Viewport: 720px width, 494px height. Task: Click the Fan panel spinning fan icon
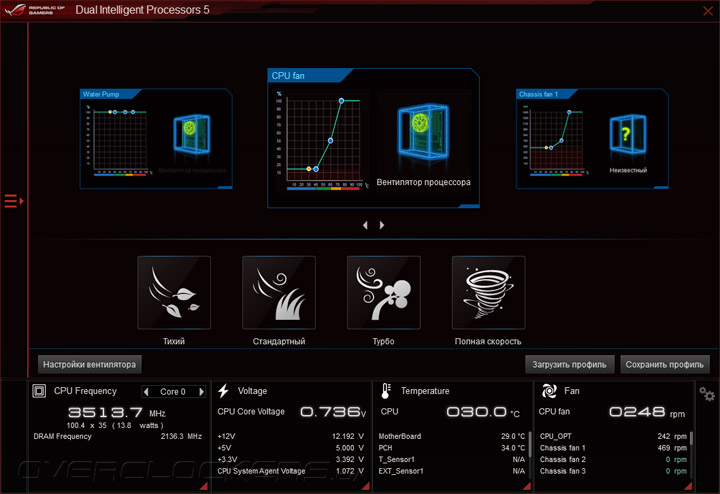click(x=549, y=391)
